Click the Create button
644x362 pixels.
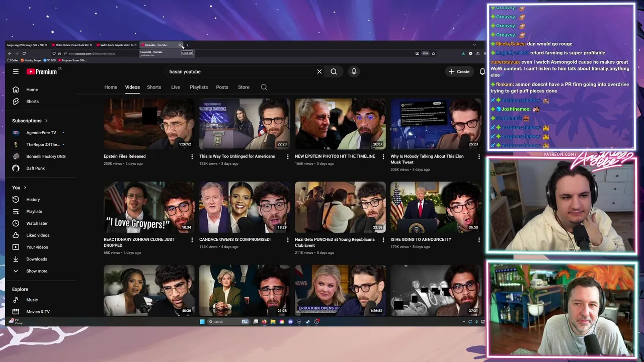pyautogui.click(x=459, y=71)
